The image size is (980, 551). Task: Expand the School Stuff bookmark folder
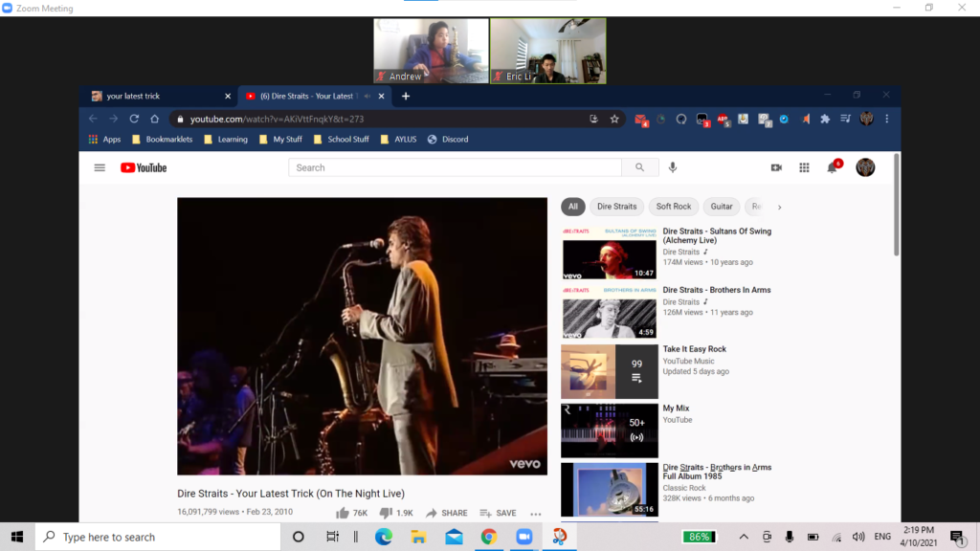[342, 140]
